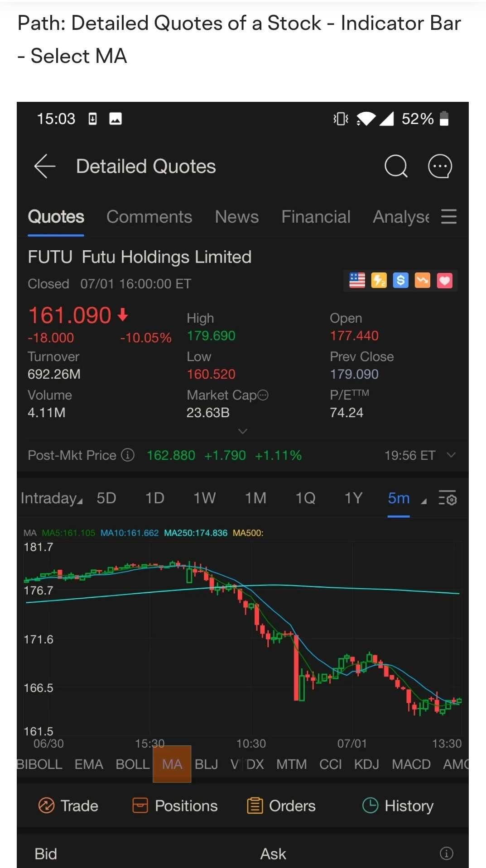This screenshot has height=868, width=486.
Task: Open Market Cap info icon
Action: (x=263, y=395)
